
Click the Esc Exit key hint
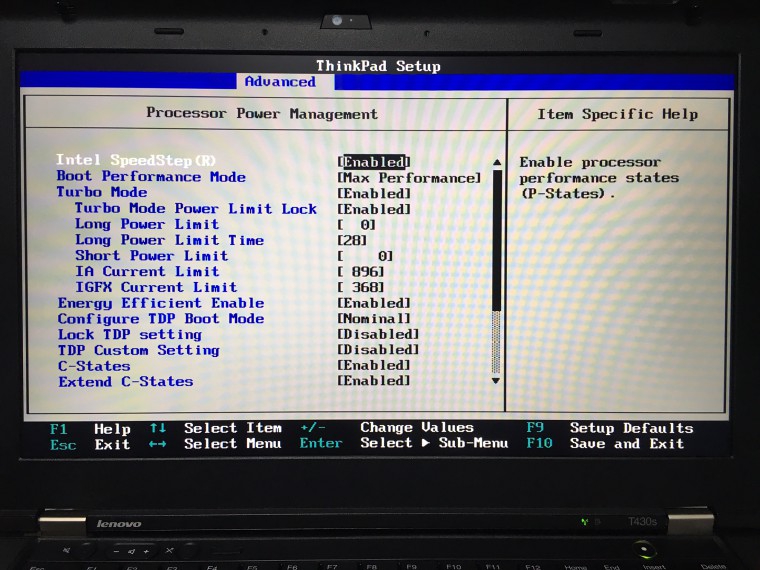pyautogui.click(x=90, y=444)
